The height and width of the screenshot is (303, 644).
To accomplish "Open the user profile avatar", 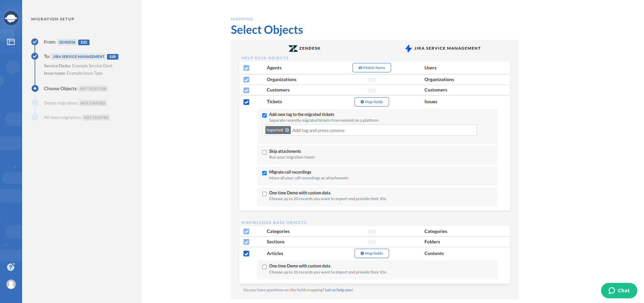I will [11, 284].
